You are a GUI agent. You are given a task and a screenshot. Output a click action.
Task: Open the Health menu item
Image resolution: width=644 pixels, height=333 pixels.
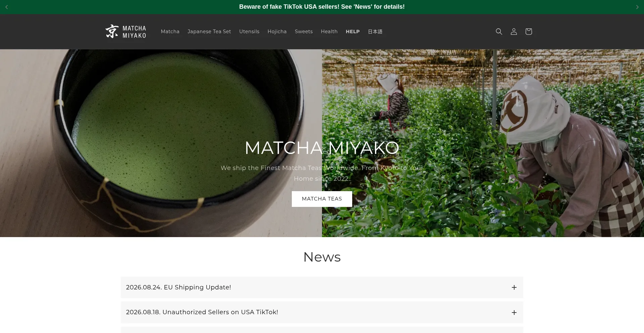(329, 32)
